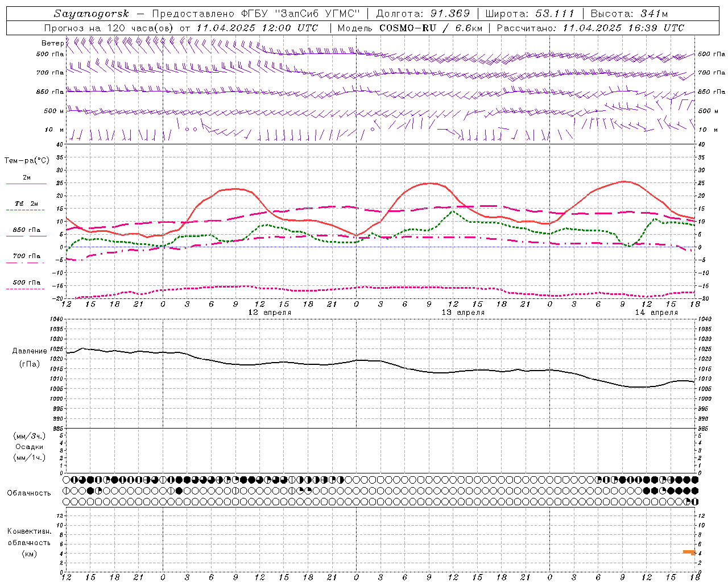Image resolution: width=728 pixels, height=582 pixels.
Task: Click the 12 апреля date label
Action: click(x=270, y=313)
